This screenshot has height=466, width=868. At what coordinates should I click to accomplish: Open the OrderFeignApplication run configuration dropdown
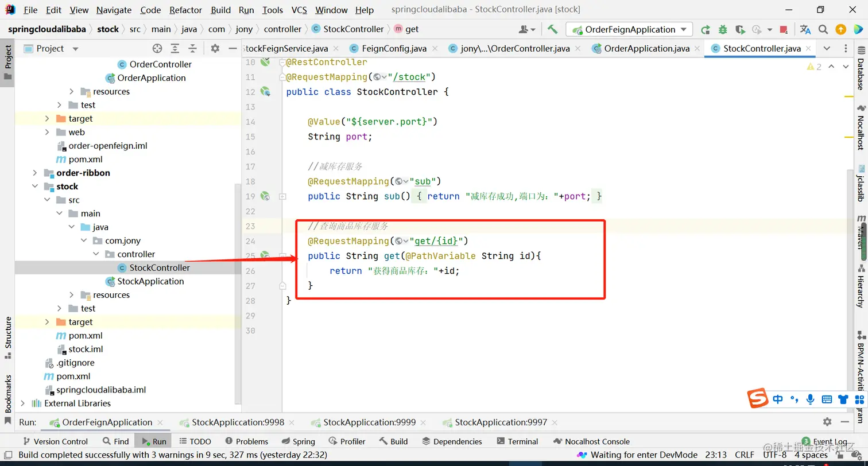[629, 29]
